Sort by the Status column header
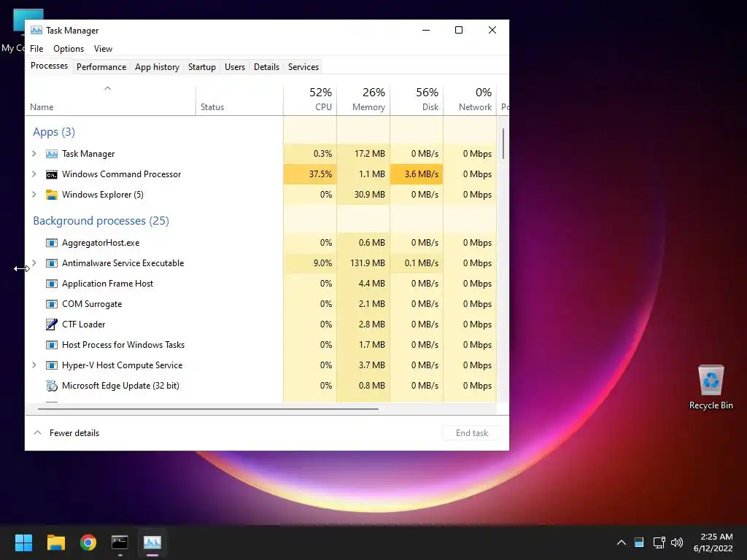This screenshot has width=747, height=560. coord(239,101)
